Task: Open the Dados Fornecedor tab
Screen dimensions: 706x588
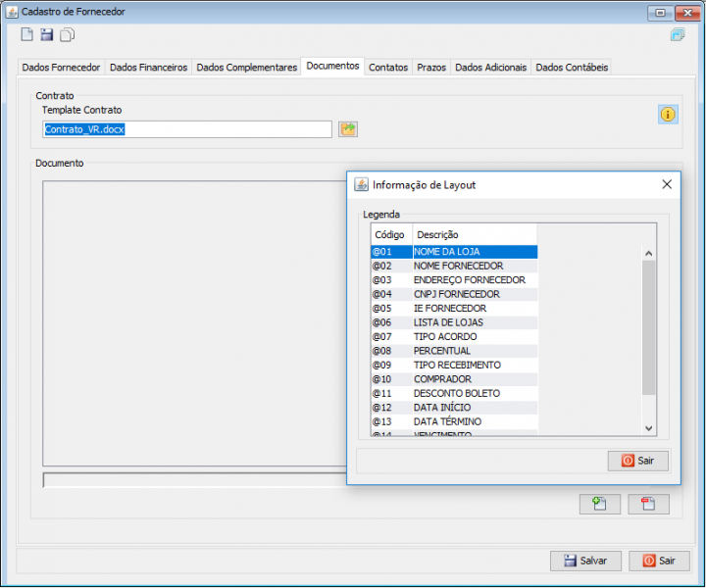Action: click(x=61, y=68)
